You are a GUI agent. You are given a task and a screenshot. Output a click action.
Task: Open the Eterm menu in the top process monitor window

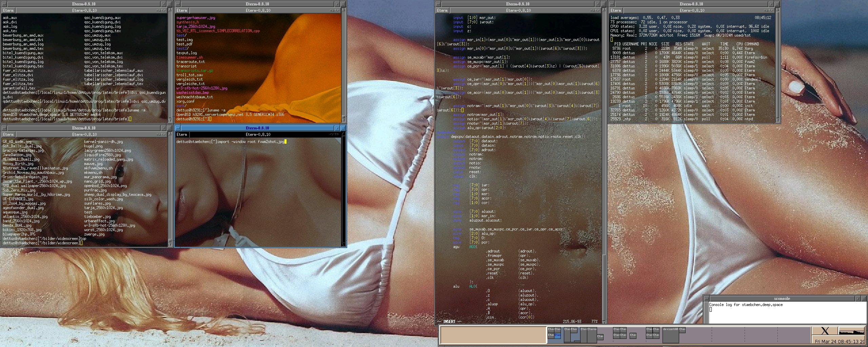(616, 11)
